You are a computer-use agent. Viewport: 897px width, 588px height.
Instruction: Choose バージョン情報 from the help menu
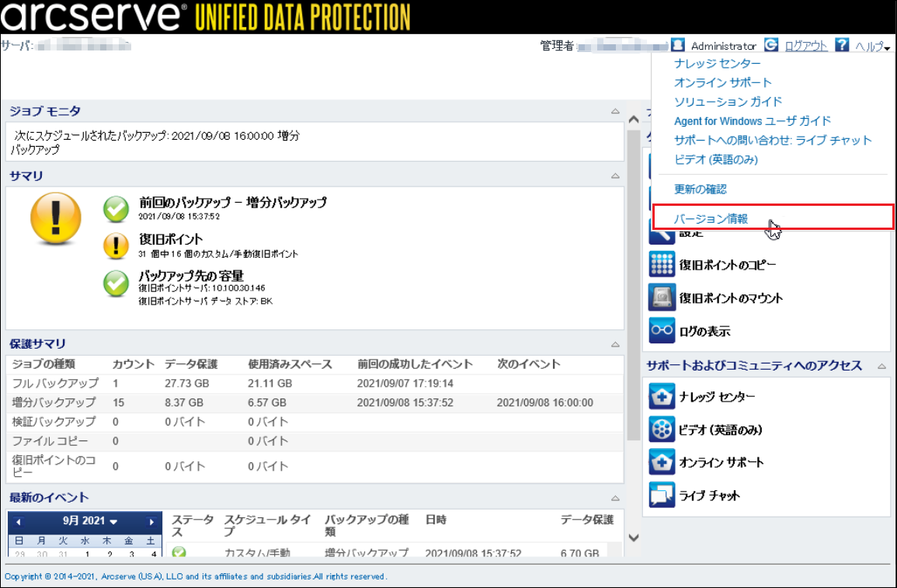pos(711,218)
